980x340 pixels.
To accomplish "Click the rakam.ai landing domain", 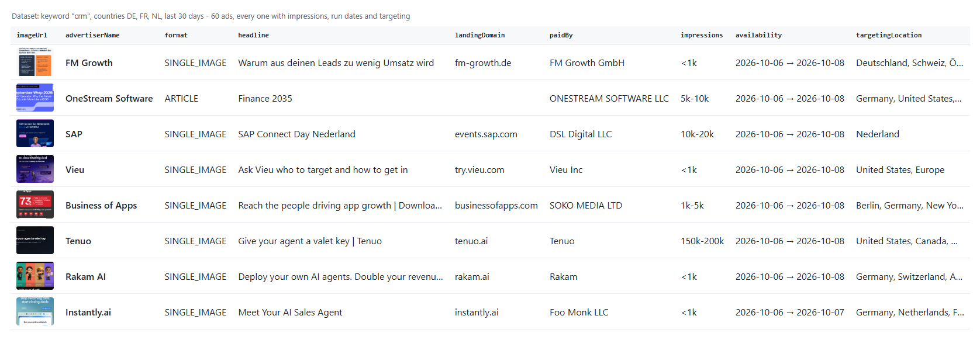I will (472, 276).
